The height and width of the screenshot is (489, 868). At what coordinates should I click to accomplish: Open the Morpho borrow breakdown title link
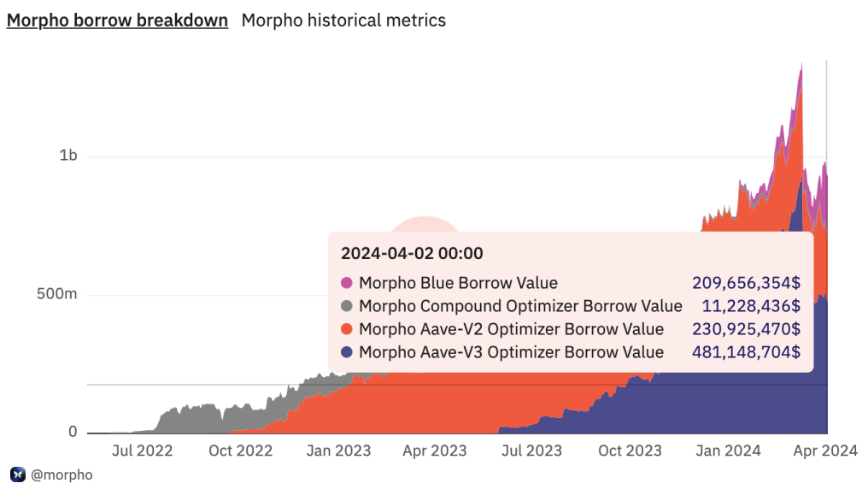[117, 20]
